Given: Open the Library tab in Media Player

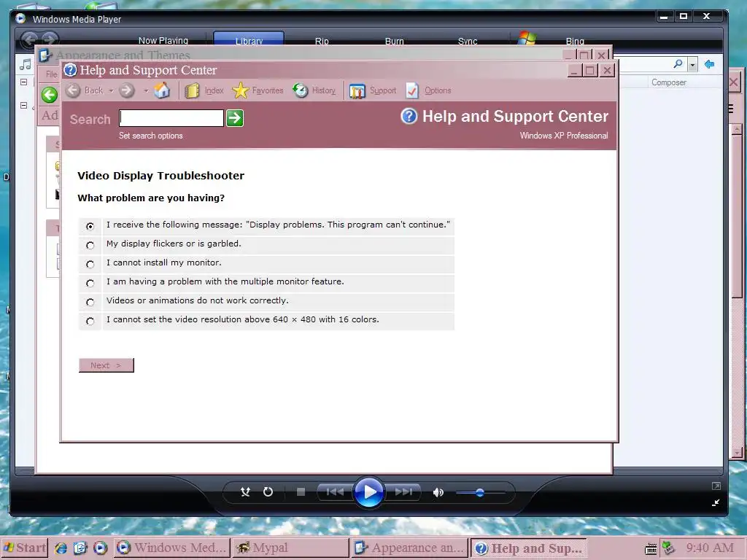Looking at the screenshot, I should tap(249, 40).
